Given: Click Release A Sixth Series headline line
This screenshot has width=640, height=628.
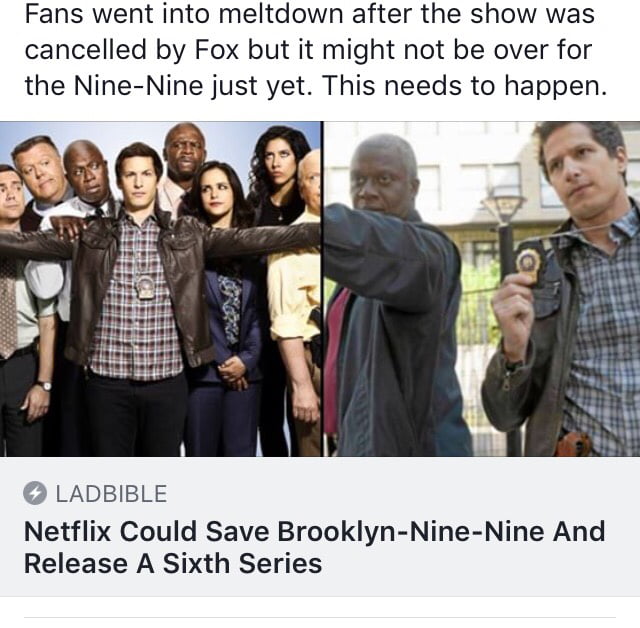Looking at the screenshot, I should (x=173, y=564).
